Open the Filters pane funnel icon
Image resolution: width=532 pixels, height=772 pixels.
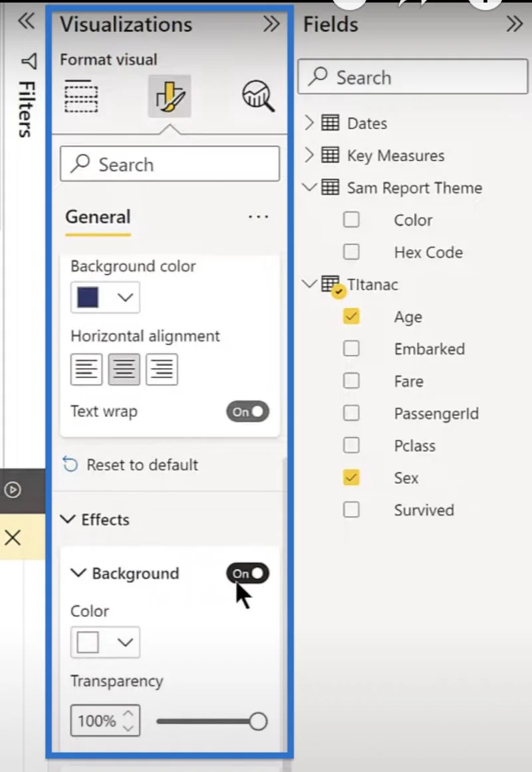point(29,61)
